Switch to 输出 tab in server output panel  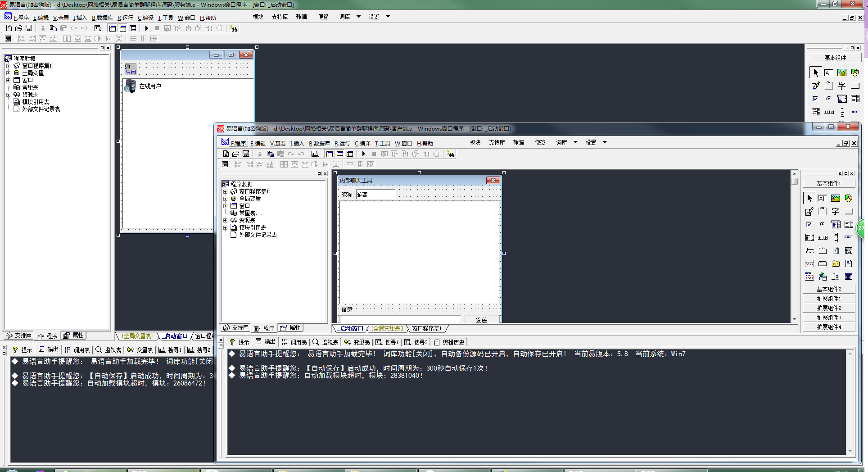coord(49,349)
